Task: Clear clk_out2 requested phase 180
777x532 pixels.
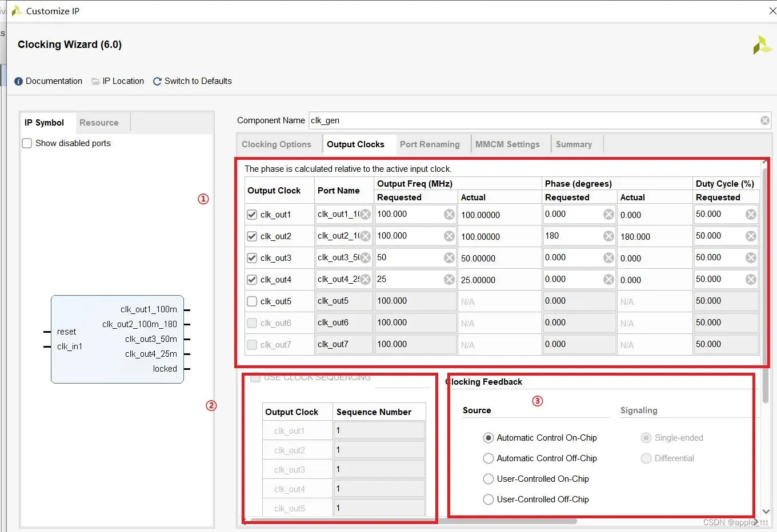Action: 609,236
